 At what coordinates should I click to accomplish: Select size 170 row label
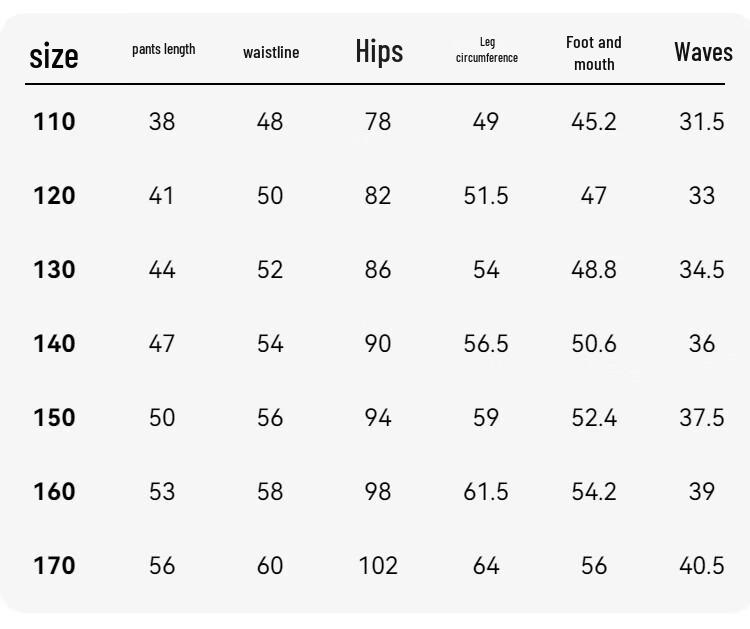click(54, 565)
